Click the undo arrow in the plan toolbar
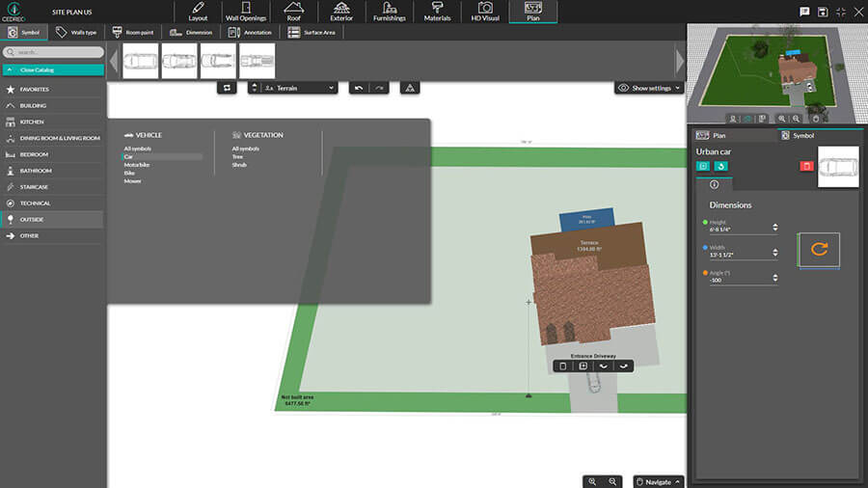The image size is (868, 488). [359, 88]
